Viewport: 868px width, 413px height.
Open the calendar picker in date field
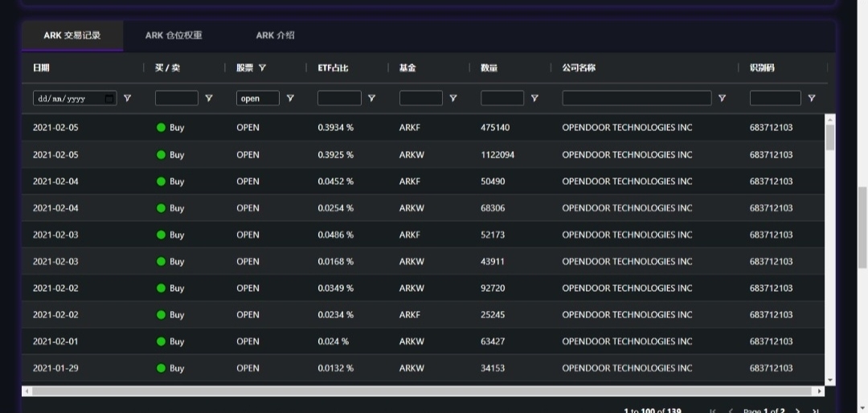coord(109,99)
